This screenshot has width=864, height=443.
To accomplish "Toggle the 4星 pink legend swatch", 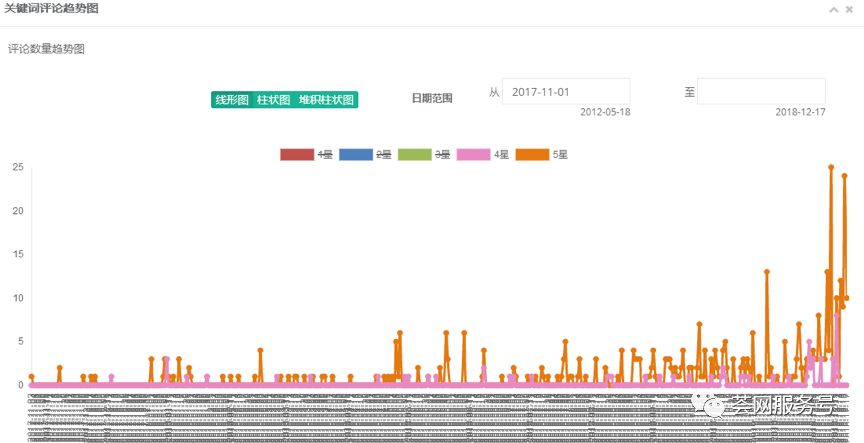I will coord(473,155).
